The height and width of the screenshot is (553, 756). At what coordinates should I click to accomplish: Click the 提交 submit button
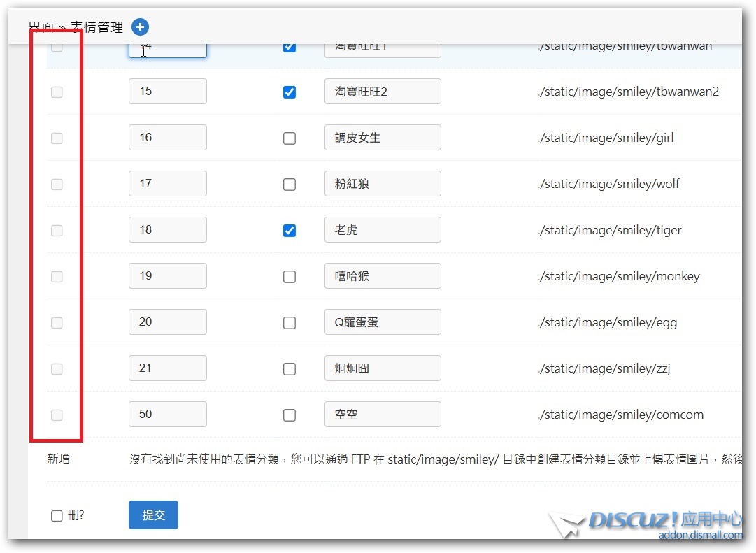[153, 515]
